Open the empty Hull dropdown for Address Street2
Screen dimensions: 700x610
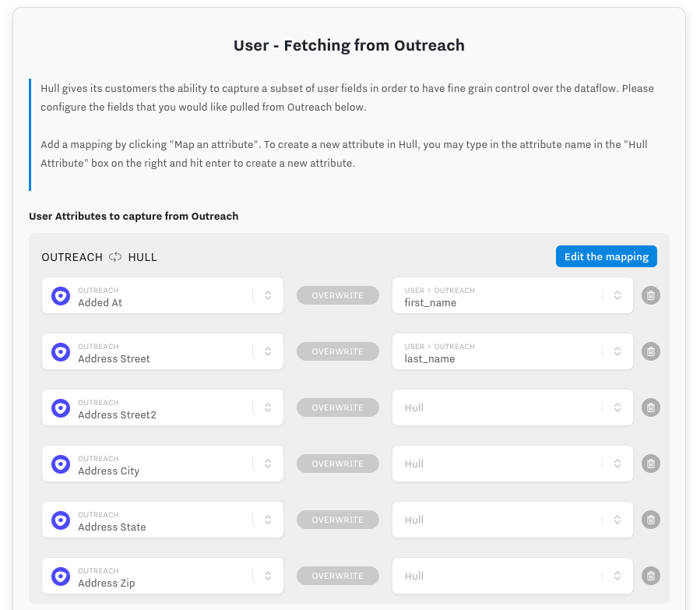pos(512,407)
